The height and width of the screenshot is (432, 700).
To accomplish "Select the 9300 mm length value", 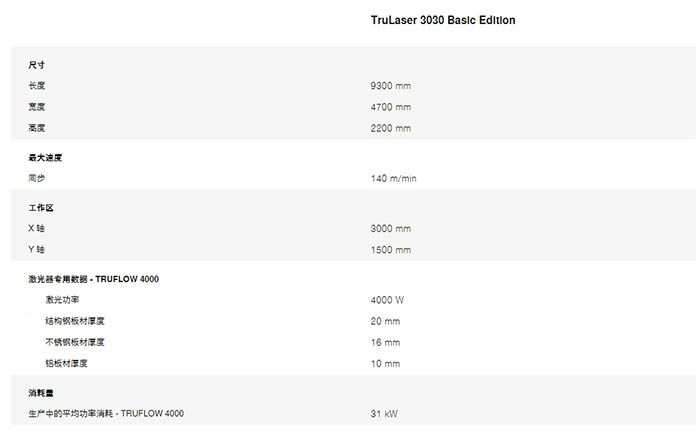I will coord(390,86).
